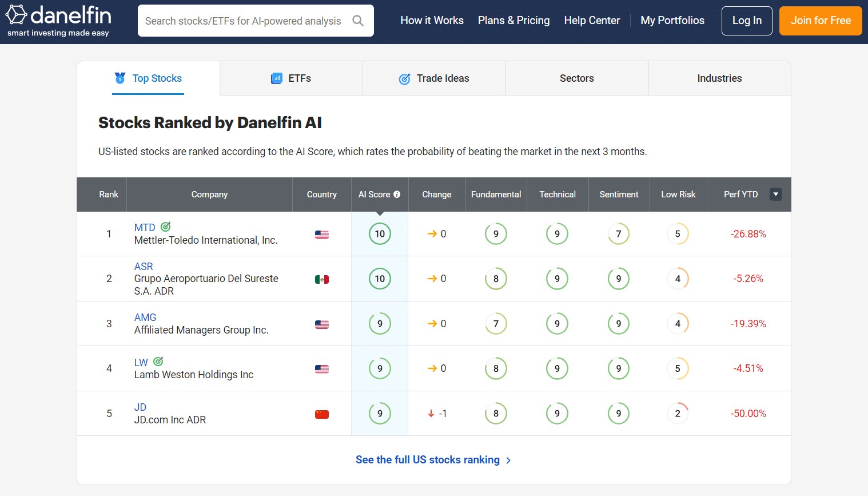
Task: Click the US flag in AMG row
Action: coord(322,324)
